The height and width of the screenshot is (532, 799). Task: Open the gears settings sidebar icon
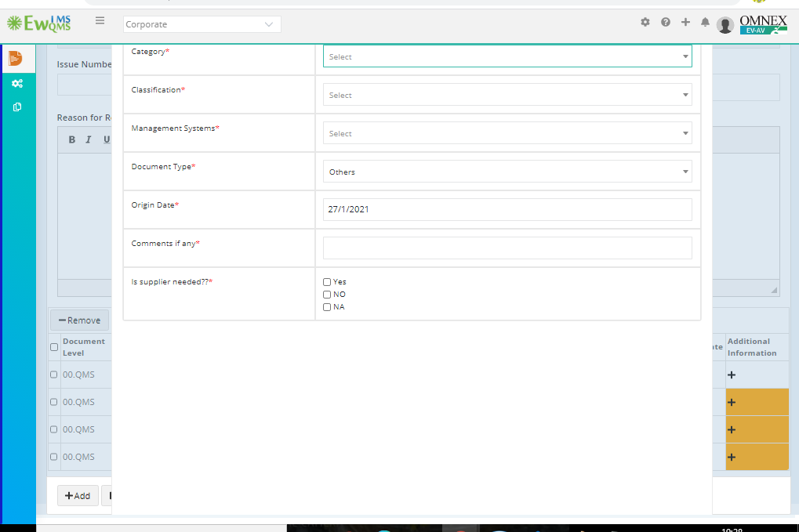[x=17, y=84]
